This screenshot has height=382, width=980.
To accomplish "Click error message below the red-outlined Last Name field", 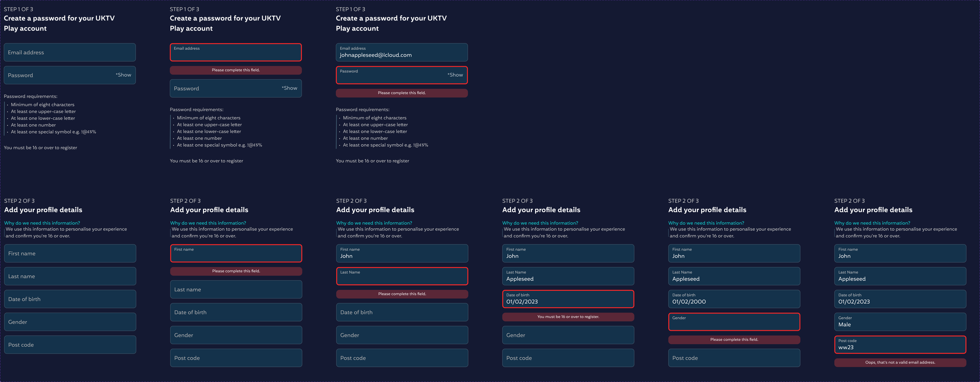I will (402, 294).
